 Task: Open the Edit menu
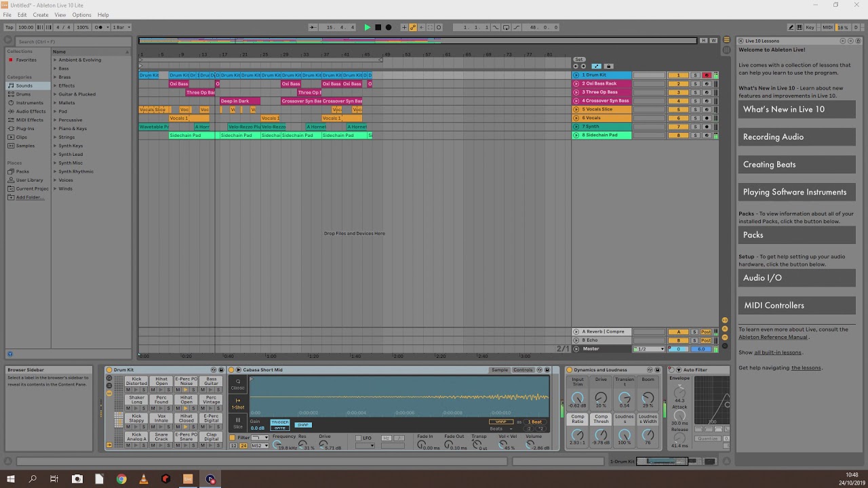(22, 15)
